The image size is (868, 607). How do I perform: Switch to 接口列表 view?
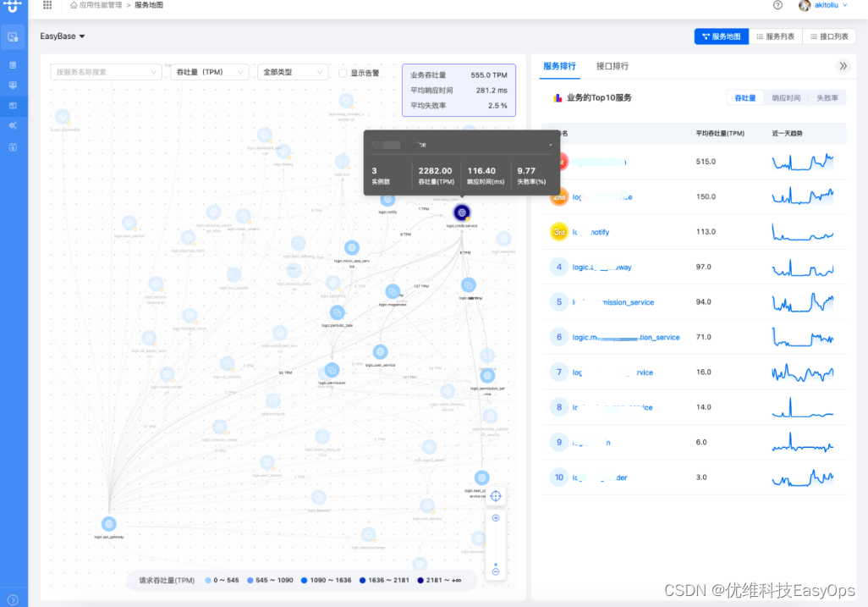(x=829, y=36)
